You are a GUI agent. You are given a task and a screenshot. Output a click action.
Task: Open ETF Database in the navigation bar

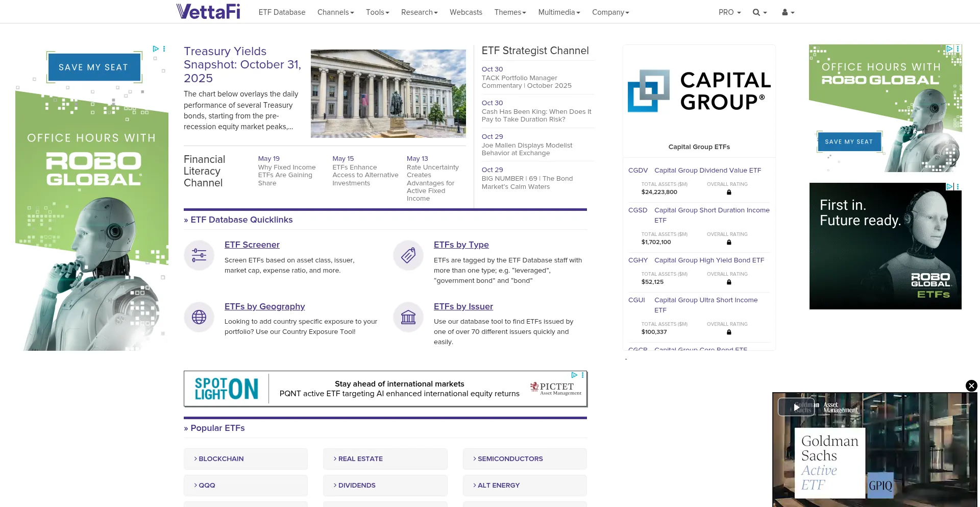[x=282, y=12]
